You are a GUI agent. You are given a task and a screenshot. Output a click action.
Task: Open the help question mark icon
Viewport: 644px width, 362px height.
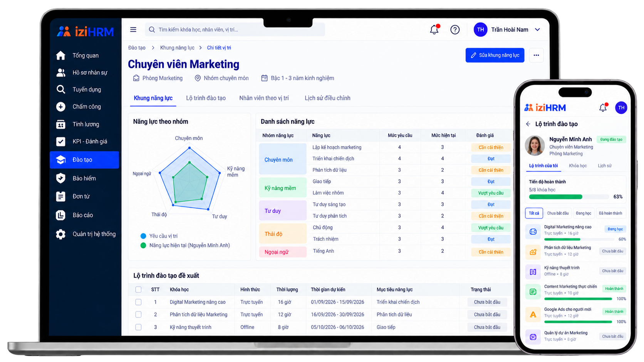[x=455, y=30]
